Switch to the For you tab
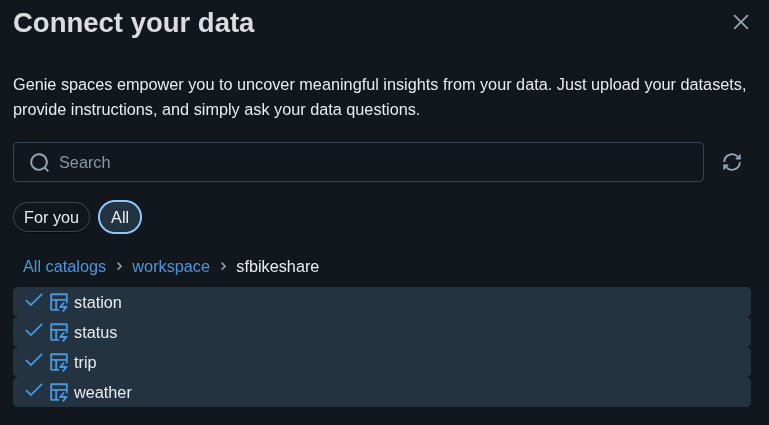769x425 pixels. point(51,217)
